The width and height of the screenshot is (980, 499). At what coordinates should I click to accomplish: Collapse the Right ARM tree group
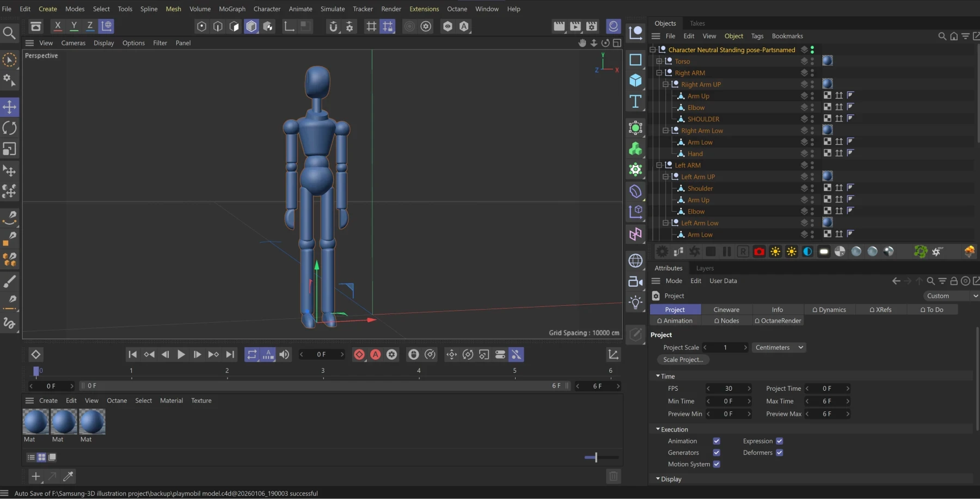659,73
